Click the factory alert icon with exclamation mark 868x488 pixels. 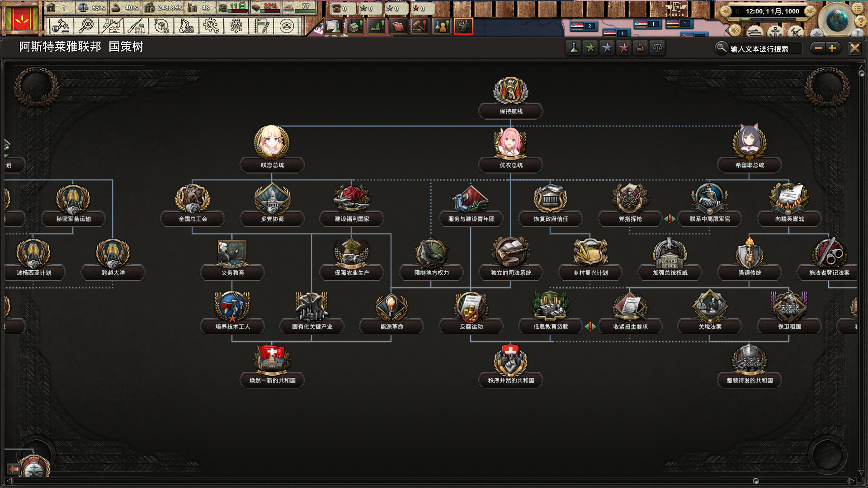(x=355, y=26)
